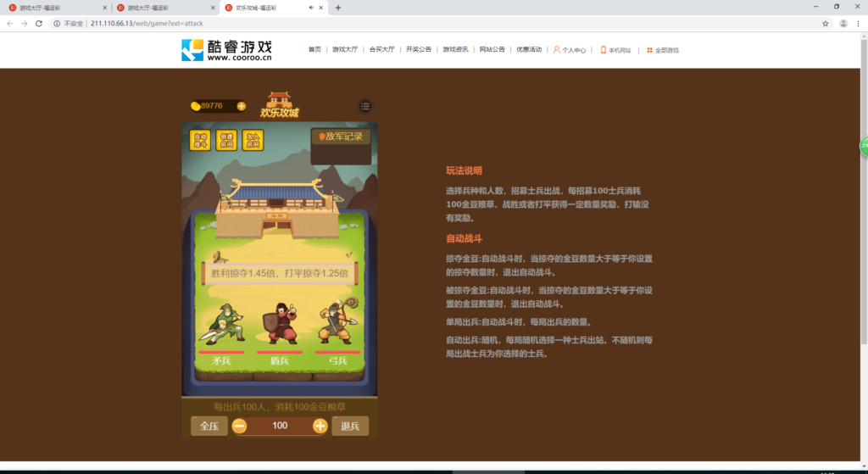868x474 pixels.
Task: Open the game menu list icon
Action: click(x=365, y=106)
